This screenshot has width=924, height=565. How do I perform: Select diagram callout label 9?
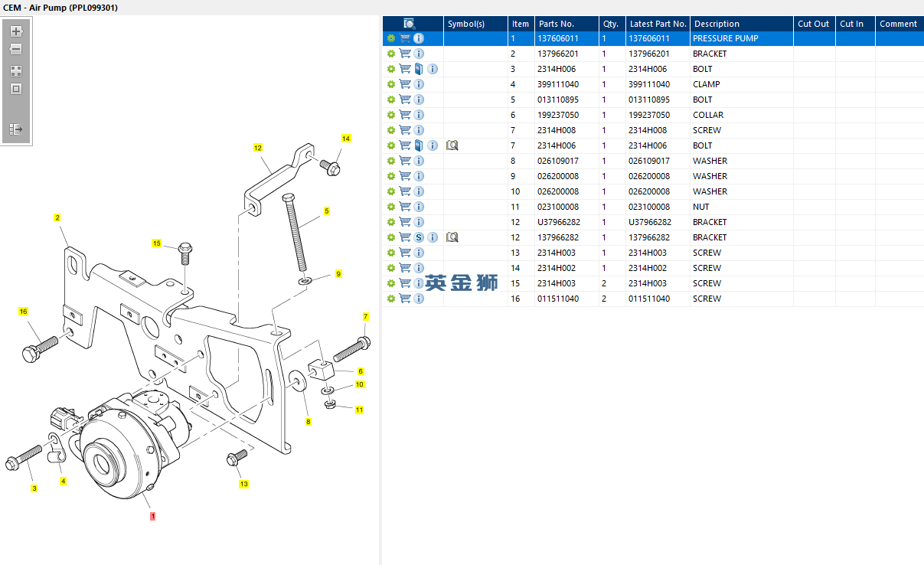click(338, 273)
